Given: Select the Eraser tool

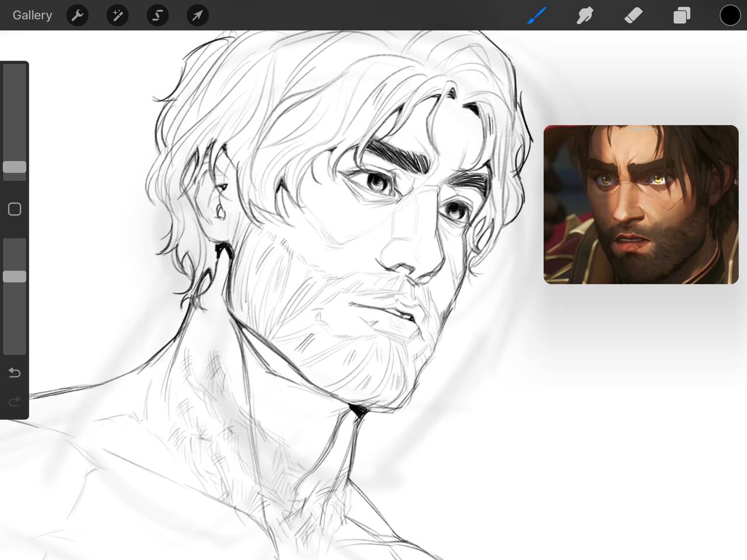Looking at the screenshot, I should pyautogui.click(x=633, y=15).
